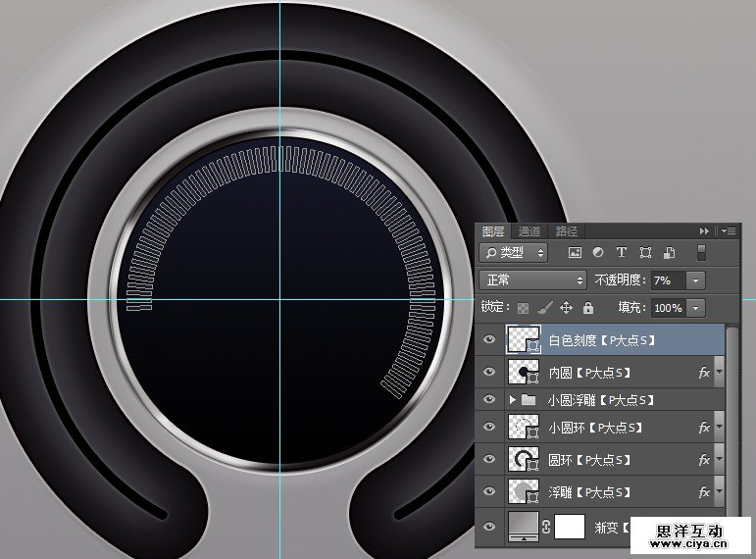Click the lock position move icon
This screenshot has width=756, height=559.
[566, 308]
